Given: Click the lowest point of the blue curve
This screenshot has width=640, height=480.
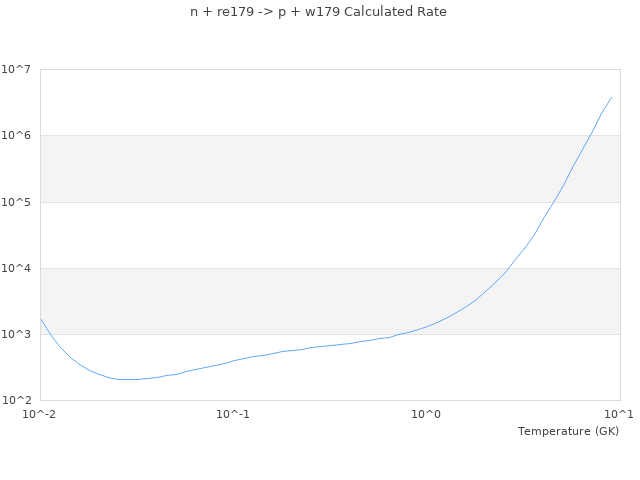Looking at the screenshot, I should (128, 379).
